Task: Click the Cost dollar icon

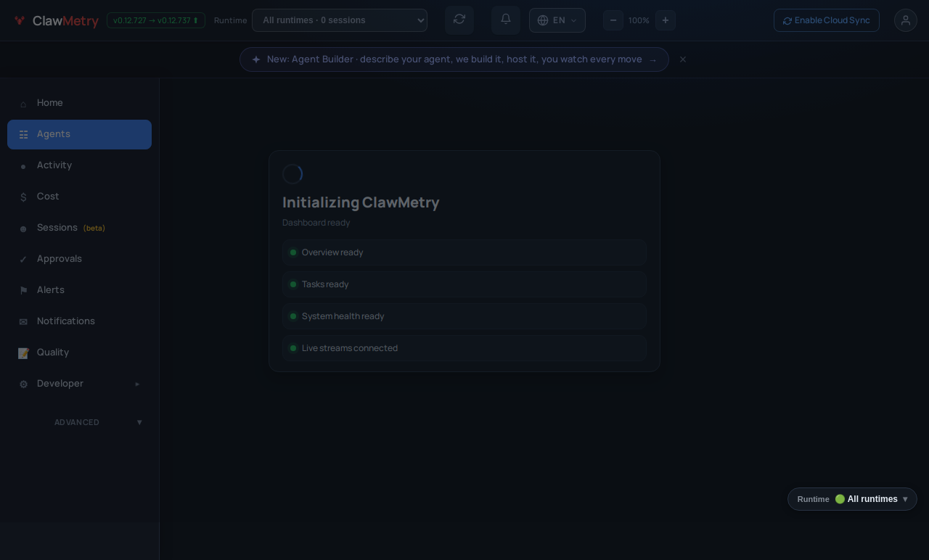Action: [23, 197]
